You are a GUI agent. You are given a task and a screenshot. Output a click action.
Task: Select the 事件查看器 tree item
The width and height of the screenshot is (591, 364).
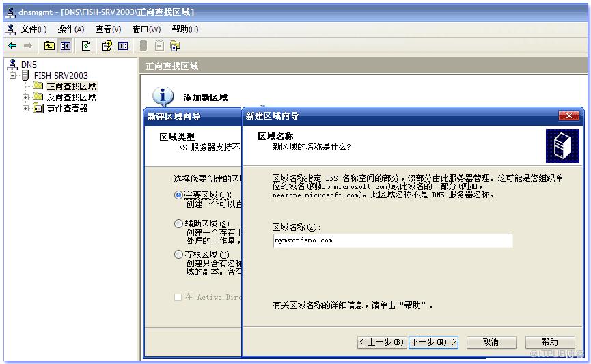pos(67,109)
